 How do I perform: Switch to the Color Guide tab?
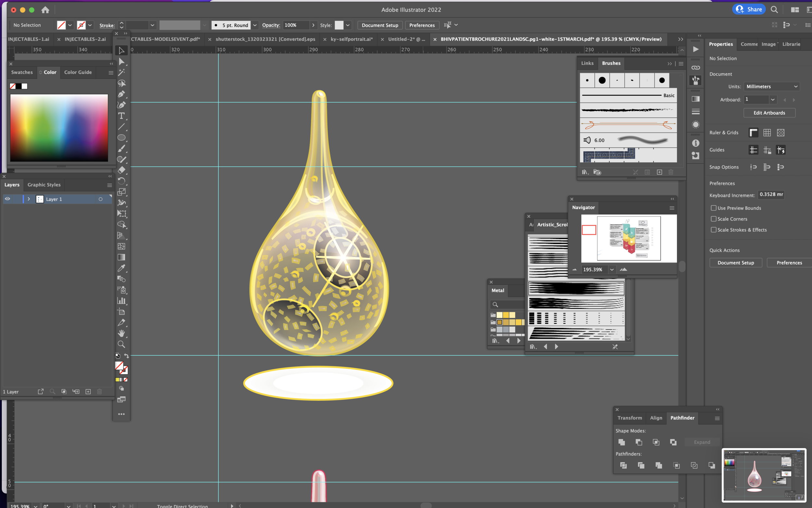(78, 72)
